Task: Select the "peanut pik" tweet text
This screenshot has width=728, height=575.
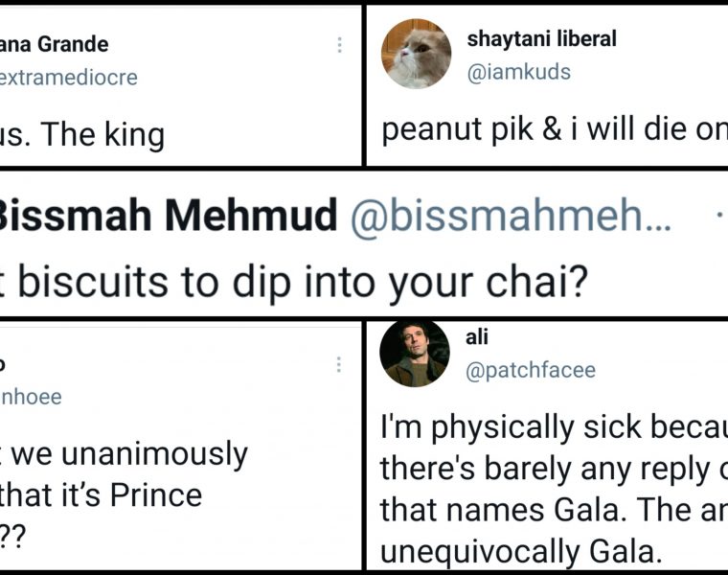Action: (x=546, y=130)
